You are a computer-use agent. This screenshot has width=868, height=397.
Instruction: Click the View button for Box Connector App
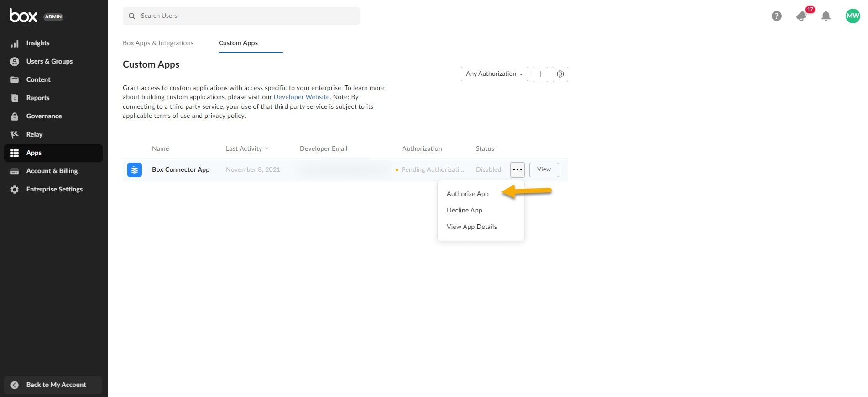tap(544, 169)
